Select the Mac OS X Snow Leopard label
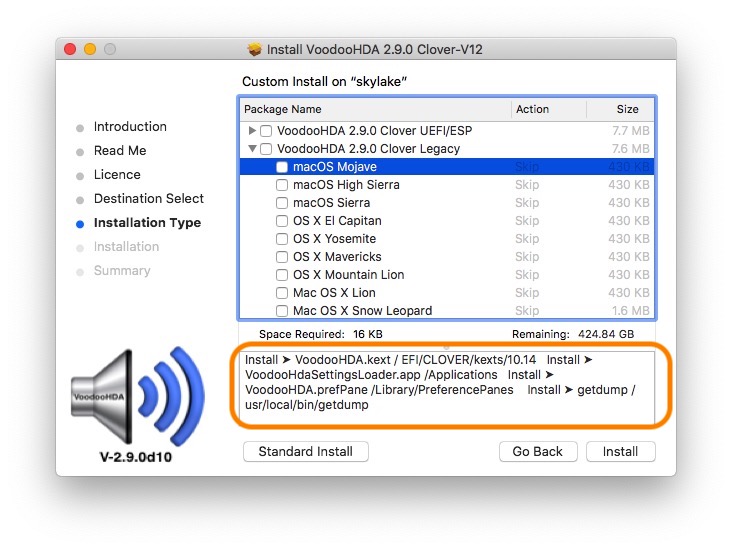 [x=363, y=311]
